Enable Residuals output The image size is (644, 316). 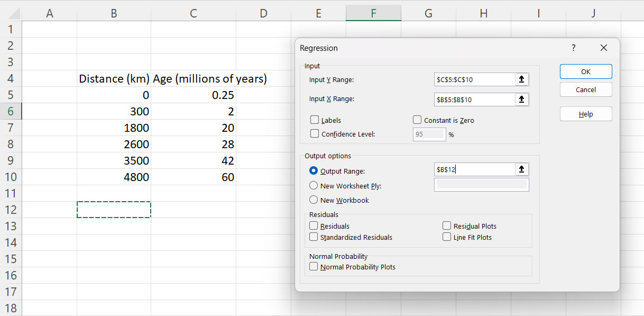(x=315, y=225)
